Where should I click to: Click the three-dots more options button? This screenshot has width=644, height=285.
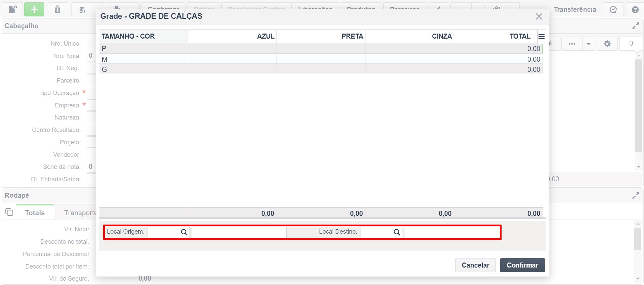[572, 44]
